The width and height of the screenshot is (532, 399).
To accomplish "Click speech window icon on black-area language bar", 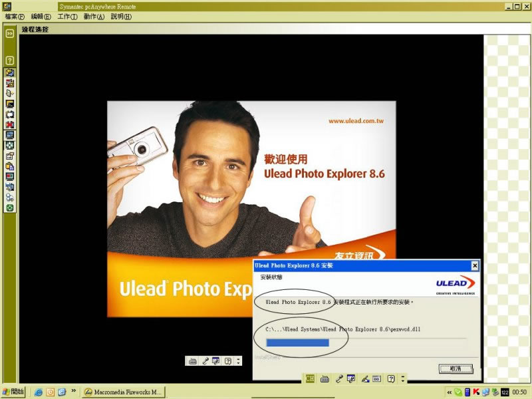I will point(215,361).
